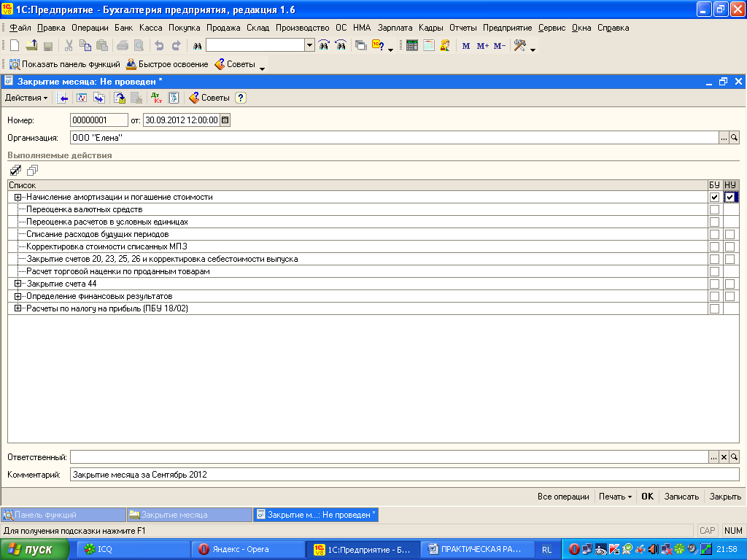Open Ответственный selection ellipsis button
747x560 pixels.
[x=713, y=457]
